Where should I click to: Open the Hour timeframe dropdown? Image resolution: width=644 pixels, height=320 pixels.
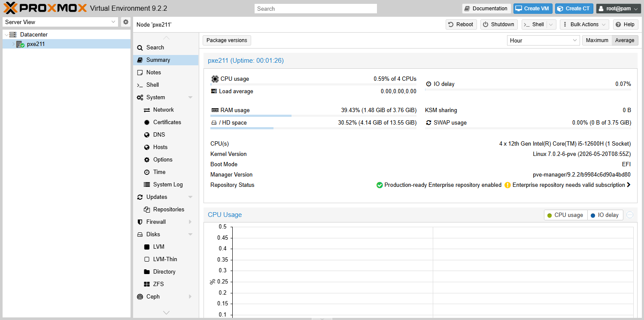(575, 40)
